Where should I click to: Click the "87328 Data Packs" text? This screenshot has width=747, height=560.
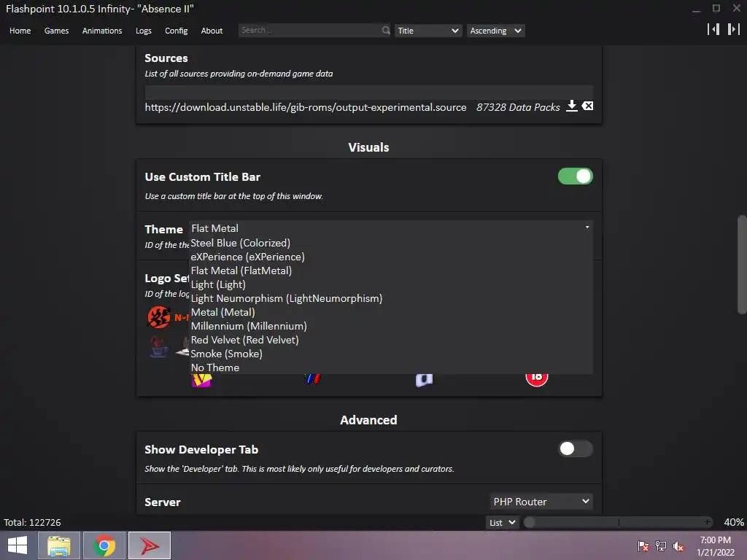click(518, 107)
